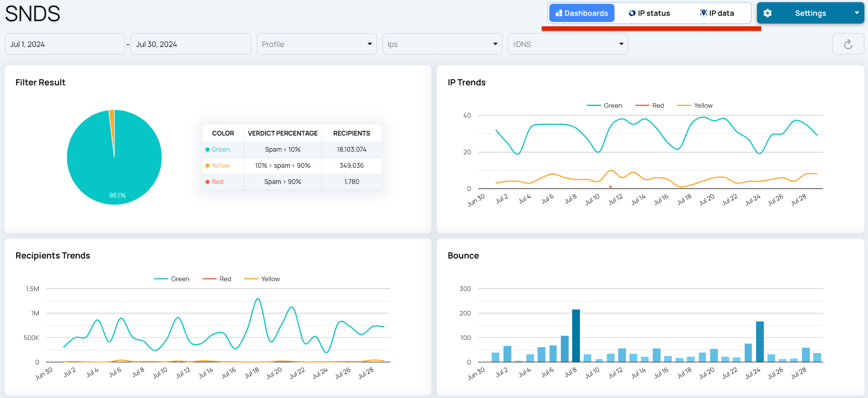Click the 18,103,074 recipients cell
868x398 pixels.
click(x=352, y=150)
